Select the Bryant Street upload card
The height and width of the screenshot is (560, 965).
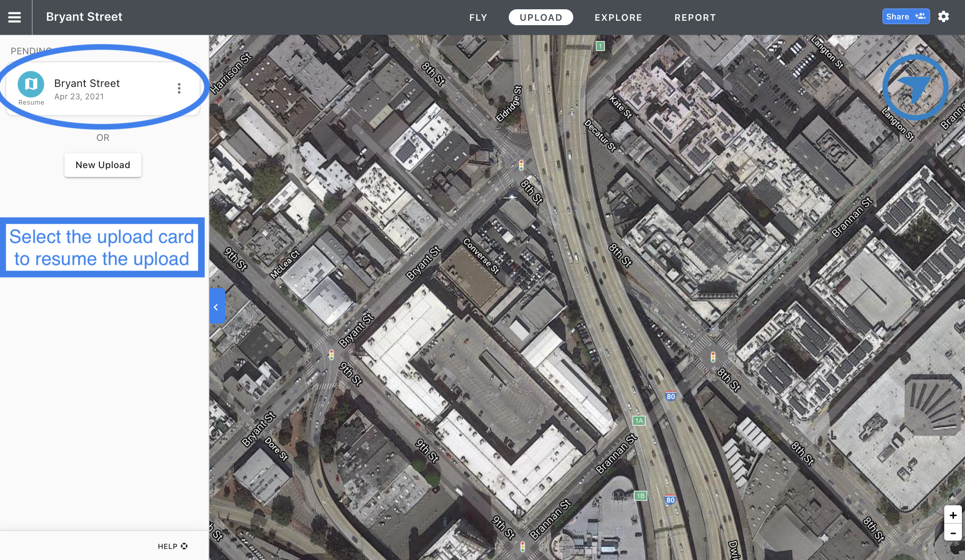coord(102,89)
